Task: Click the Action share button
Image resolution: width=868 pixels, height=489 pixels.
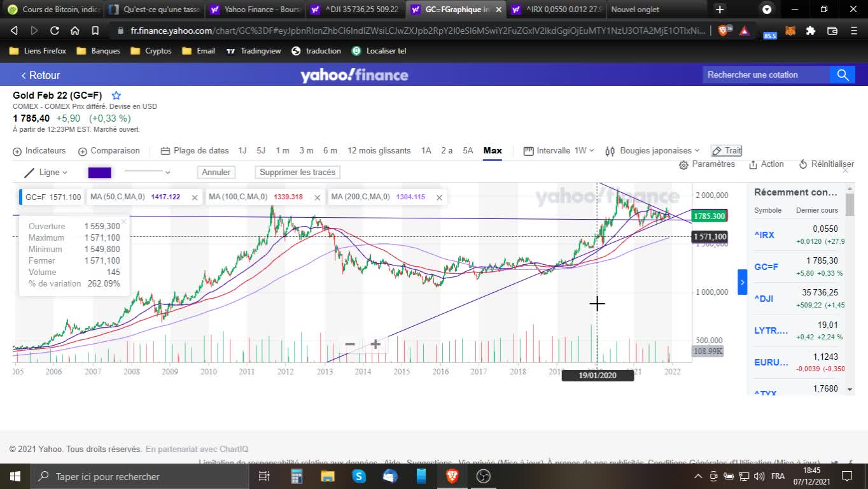Action: tap(766, 164)
